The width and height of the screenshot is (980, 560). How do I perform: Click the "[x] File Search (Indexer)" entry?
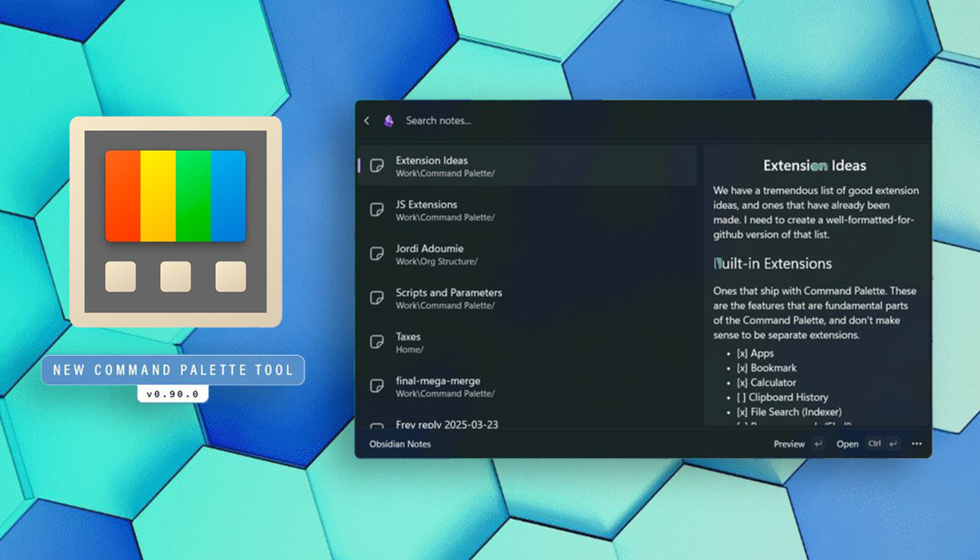789,412
